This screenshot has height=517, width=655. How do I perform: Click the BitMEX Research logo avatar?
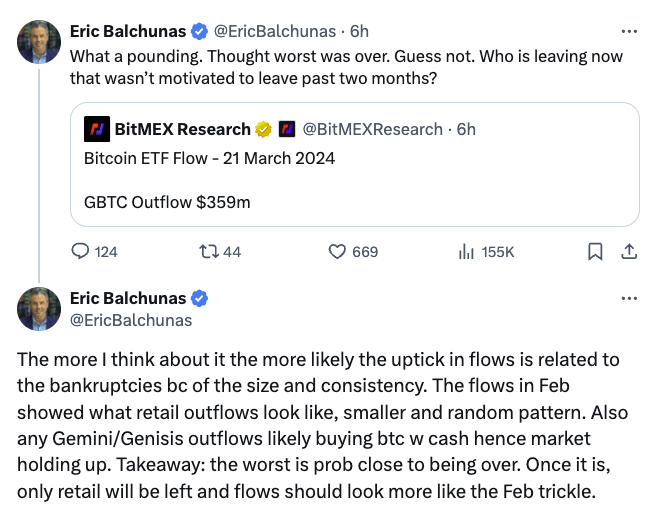coord(96,129)
